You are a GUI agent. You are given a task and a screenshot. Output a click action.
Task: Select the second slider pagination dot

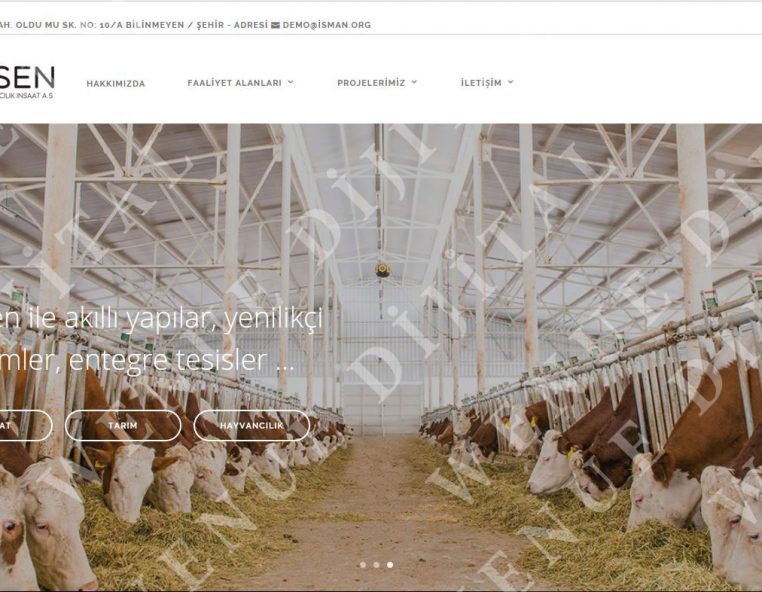point(377,565)
